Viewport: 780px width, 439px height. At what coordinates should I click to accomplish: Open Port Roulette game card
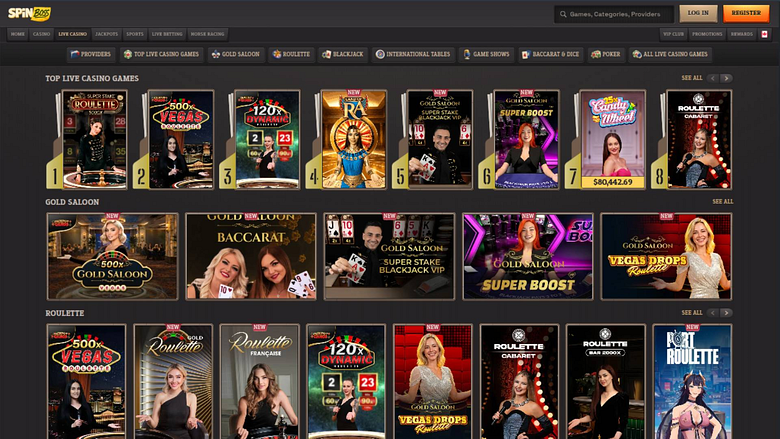coord(692,382)
